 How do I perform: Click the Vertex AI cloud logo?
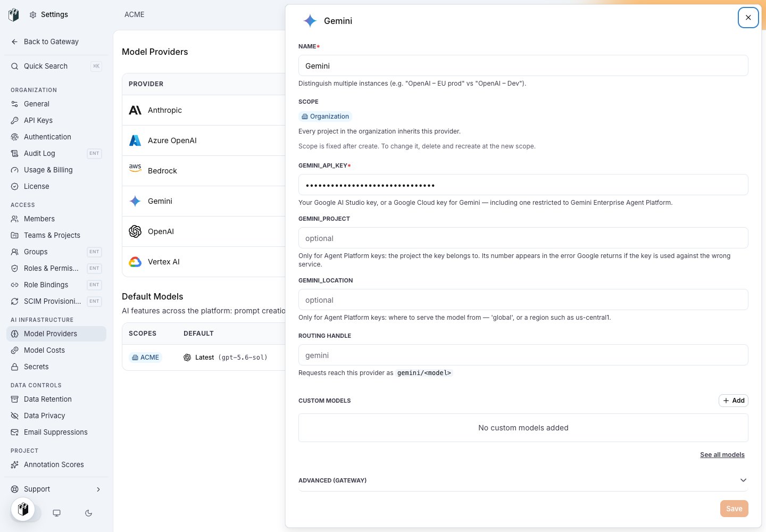click(x=135, y=262)
